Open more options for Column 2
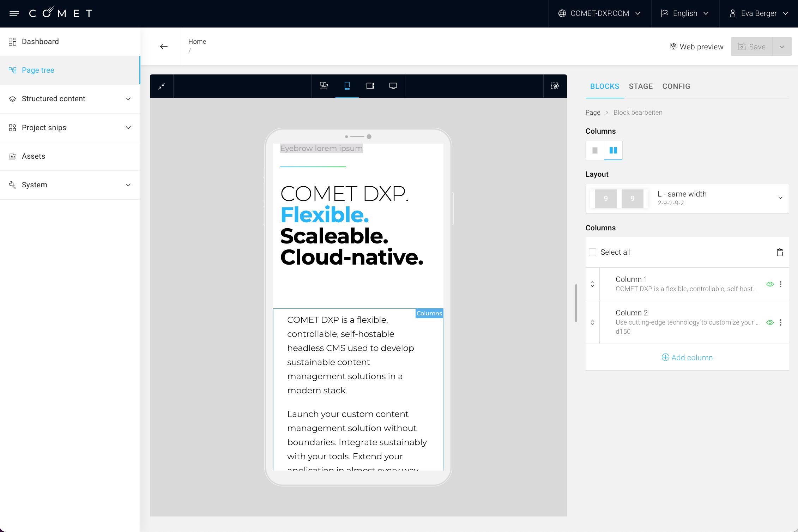This screenshot has height=532, width=798. pos(780,322)
